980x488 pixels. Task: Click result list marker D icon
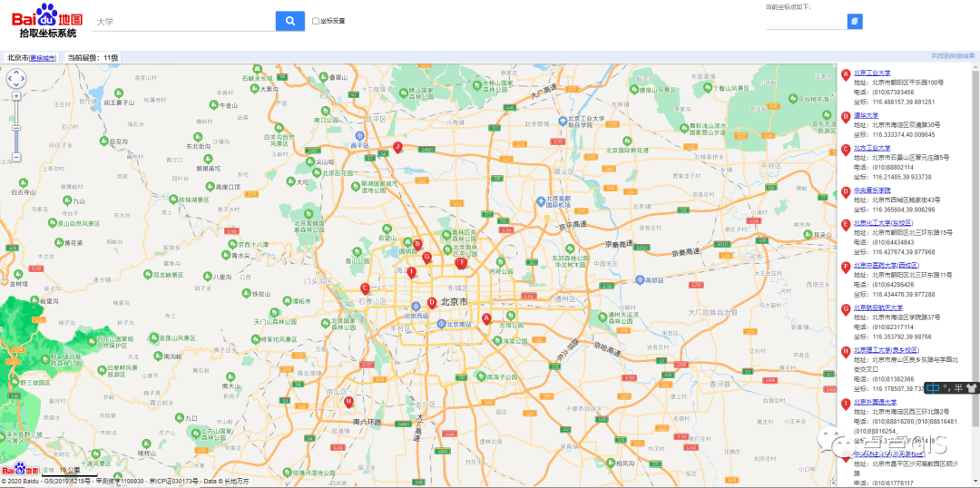tap(846, 192)
